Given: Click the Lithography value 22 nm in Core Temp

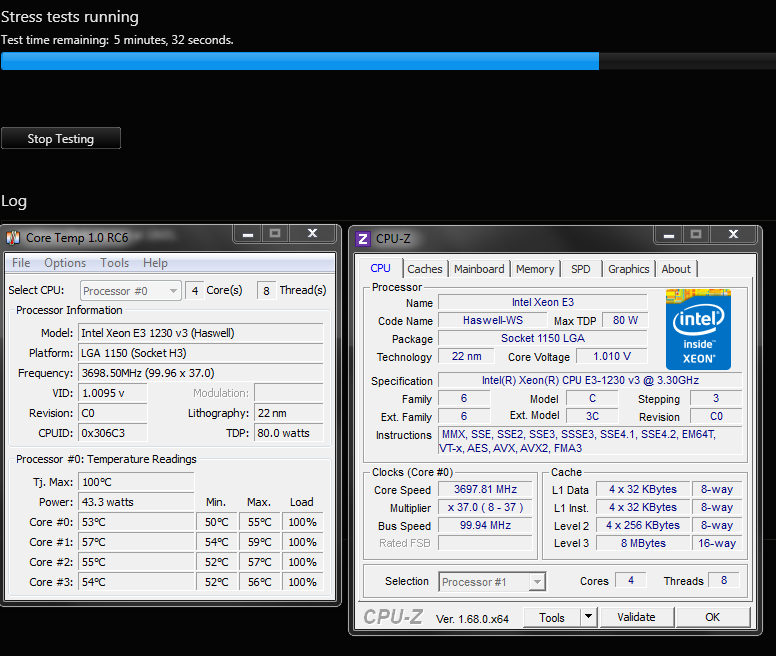Looking at the screenshot, I should click(x=289, y=413).
